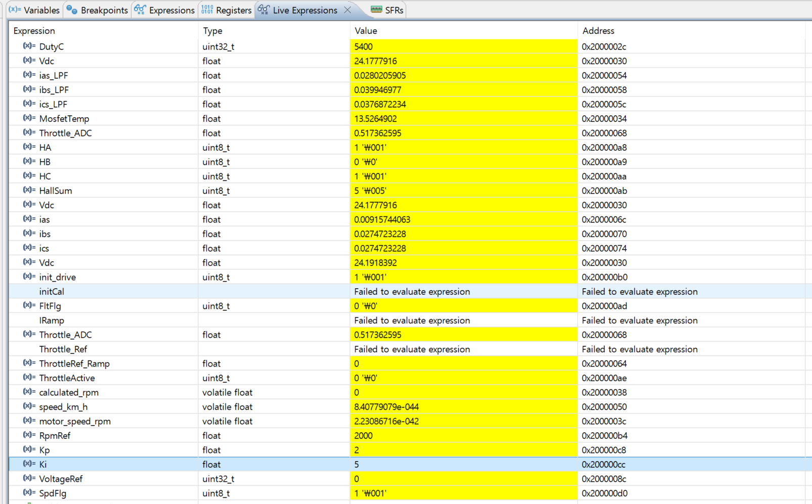The width and height of the screenshot is (812, 504).
Task: Close the Live Expressions tab
Action: coord(347,9)
